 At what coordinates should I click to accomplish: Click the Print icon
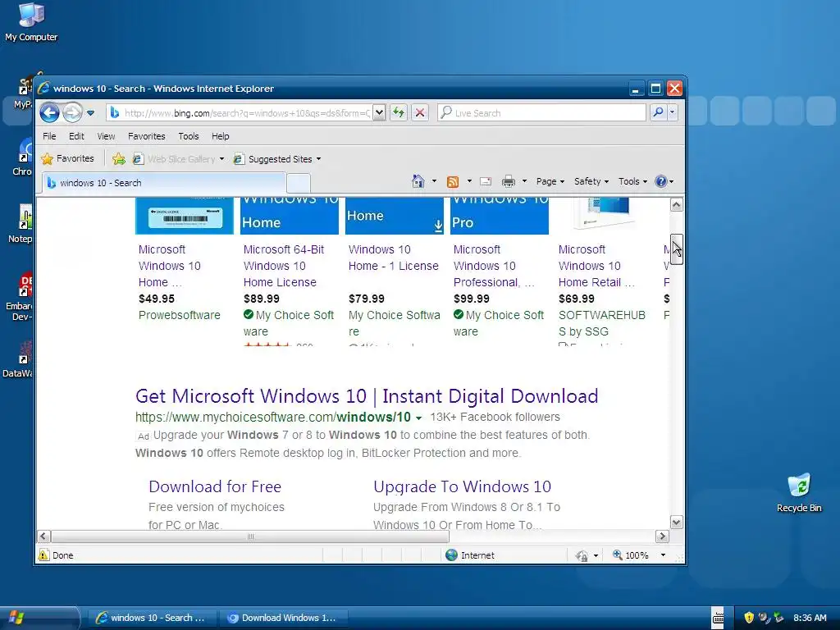coord(509,181)
